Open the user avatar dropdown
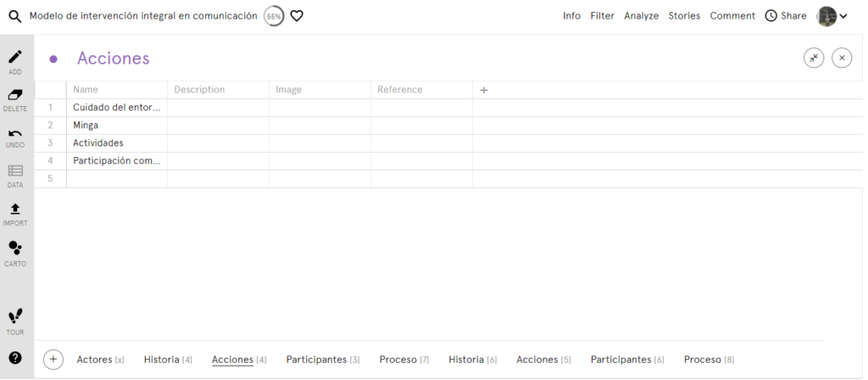Image resolution: width=868 pixels, height=380 pixels. (832, 16)
